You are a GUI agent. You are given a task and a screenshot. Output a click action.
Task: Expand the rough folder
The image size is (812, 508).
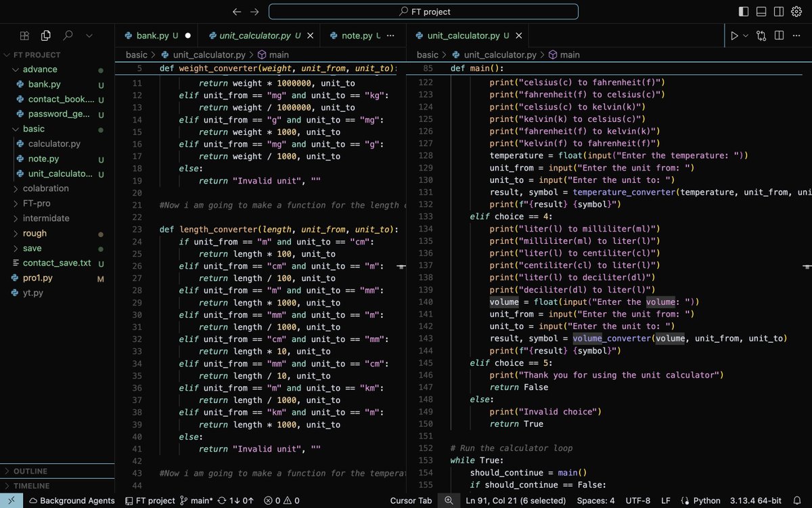click(x=58, y=233)
